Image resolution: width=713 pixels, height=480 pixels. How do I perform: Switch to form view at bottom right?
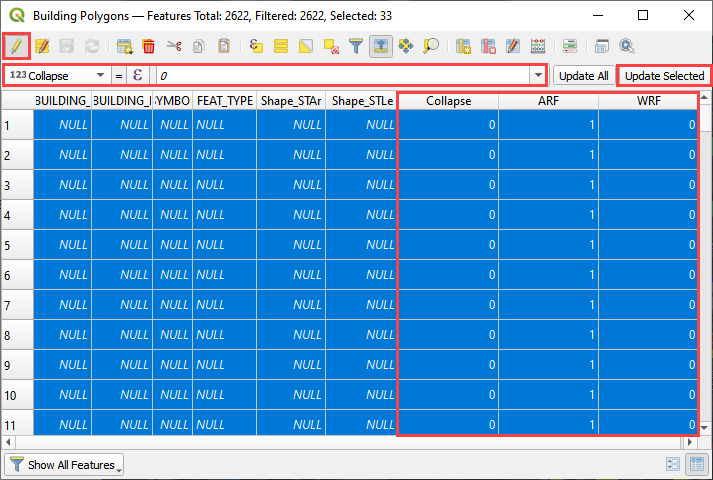click(672, 464)
